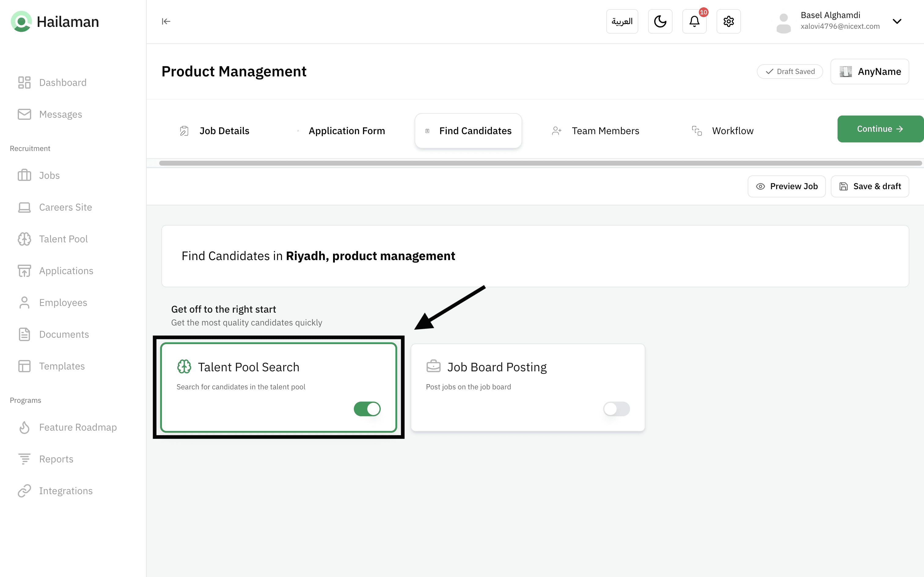Screen dimensions: 924x577
Task: Open Reports in sidebar
Action: point(56,459)
